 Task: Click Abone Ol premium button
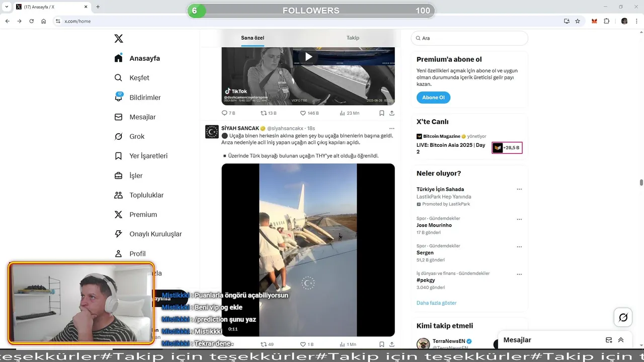pos(433,98)
